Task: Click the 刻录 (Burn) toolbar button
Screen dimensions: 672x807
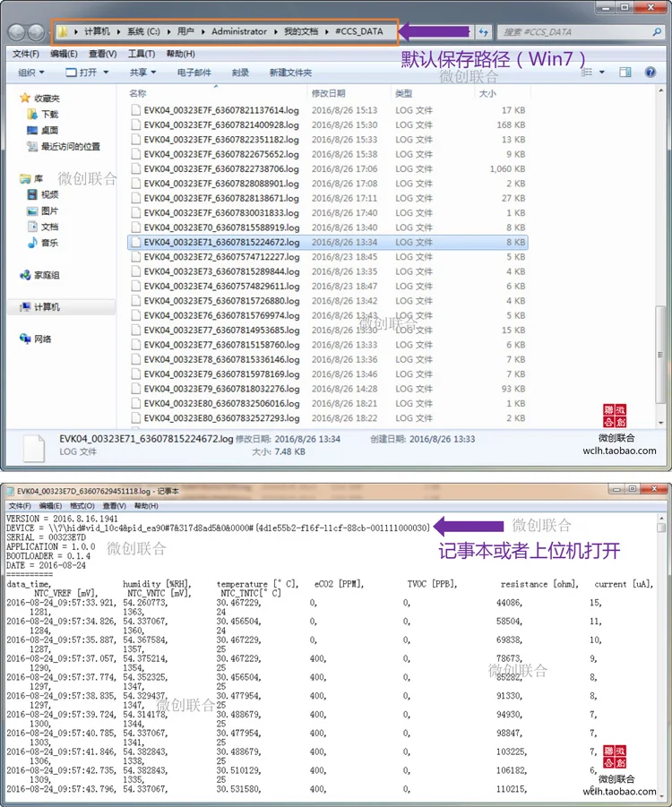Action: coord(240,73)
